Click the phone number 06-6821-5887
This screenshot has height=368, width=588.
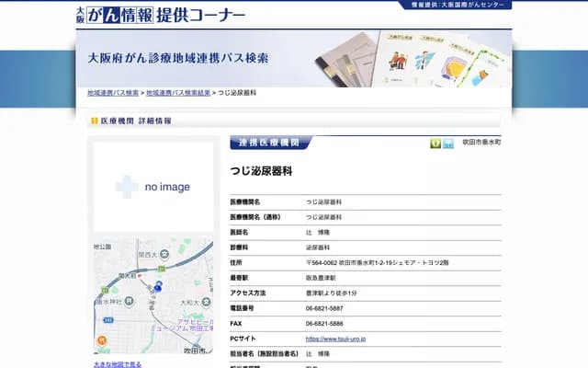(324, 308)
